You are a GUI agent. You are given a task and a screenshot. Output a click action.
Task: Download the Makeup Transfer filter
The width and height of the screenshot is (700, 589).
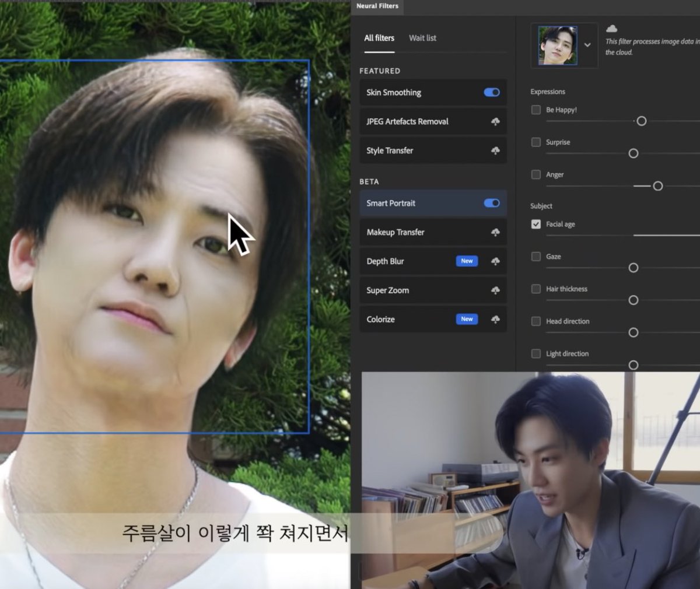(495, 232)
